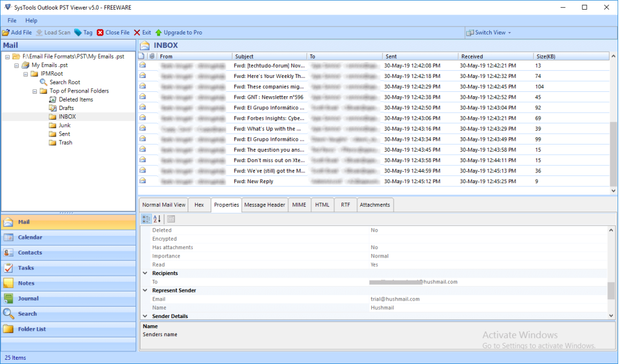Collapse the Recipients property group

pyautogui.click(x=145, y=273)
